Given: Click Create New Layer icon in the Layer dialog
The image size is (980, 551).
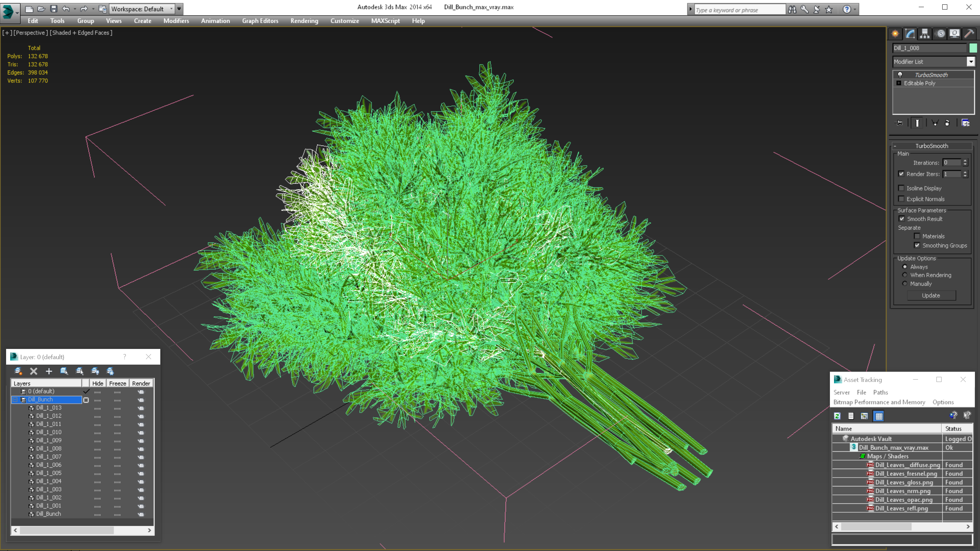Looking at the screenshot, I should click(18, 371).
